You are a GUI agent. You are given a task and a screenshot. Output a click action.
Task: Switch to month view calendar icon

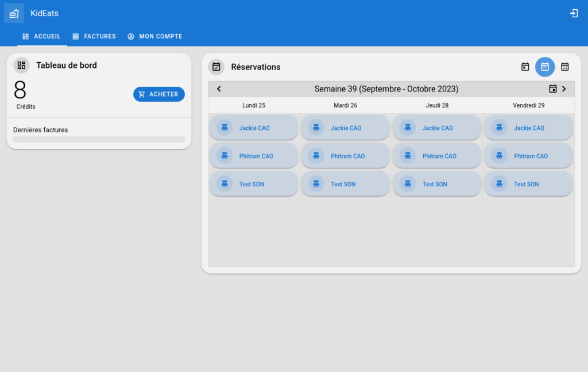(x=565, y=67)
